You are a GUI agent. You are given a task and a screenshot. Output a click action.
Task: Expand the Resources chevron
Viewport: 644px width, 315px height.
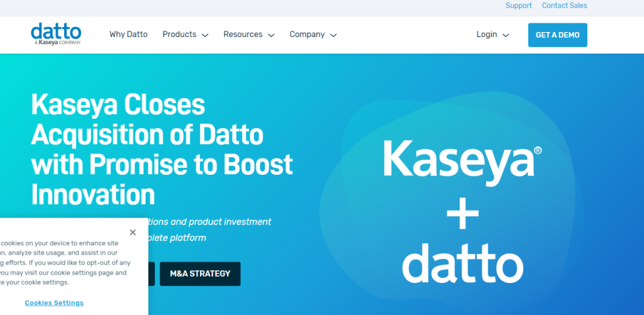(271, 35)
